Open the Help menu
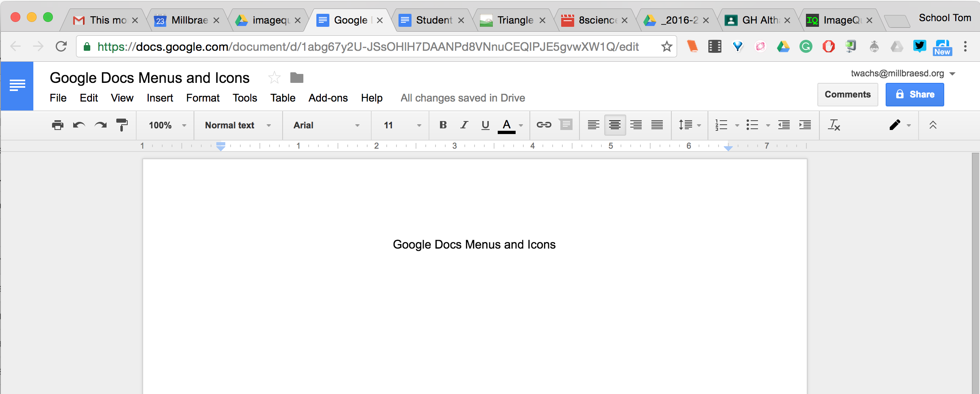This screenshot has width=980, height=394. pyautogui.click(x=372, y=98)
